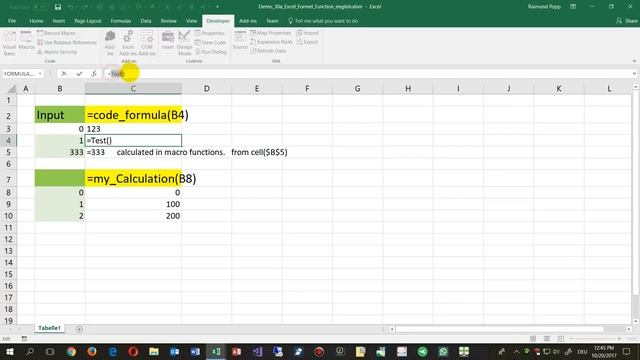Click the zoom slider

coord(595,339)
